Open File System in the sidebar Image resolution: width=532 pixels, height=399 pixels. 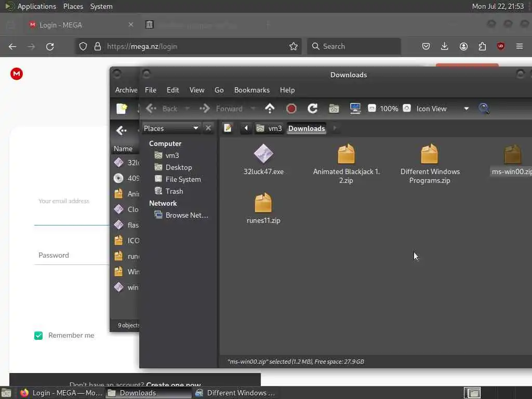click(178, 179)
